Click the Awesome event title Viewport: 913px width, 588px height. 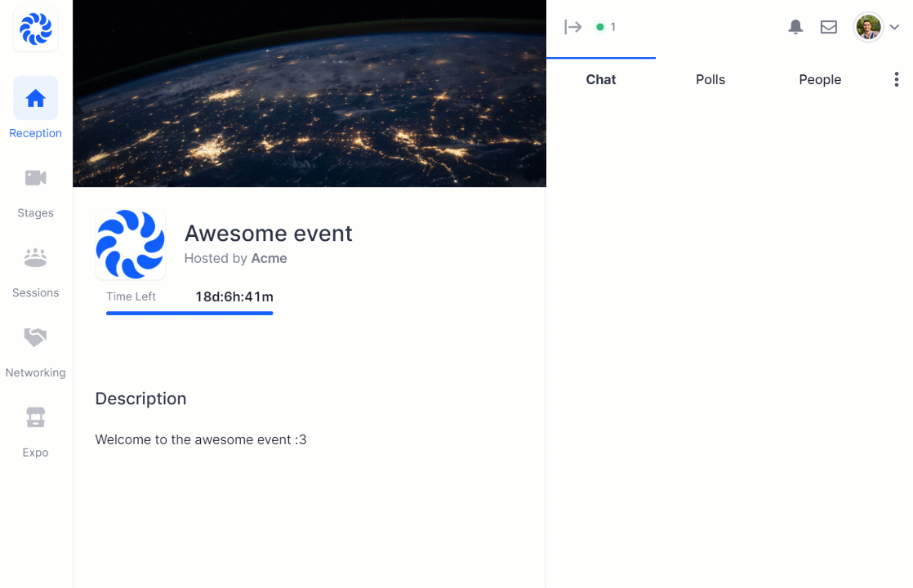(269, 233)
